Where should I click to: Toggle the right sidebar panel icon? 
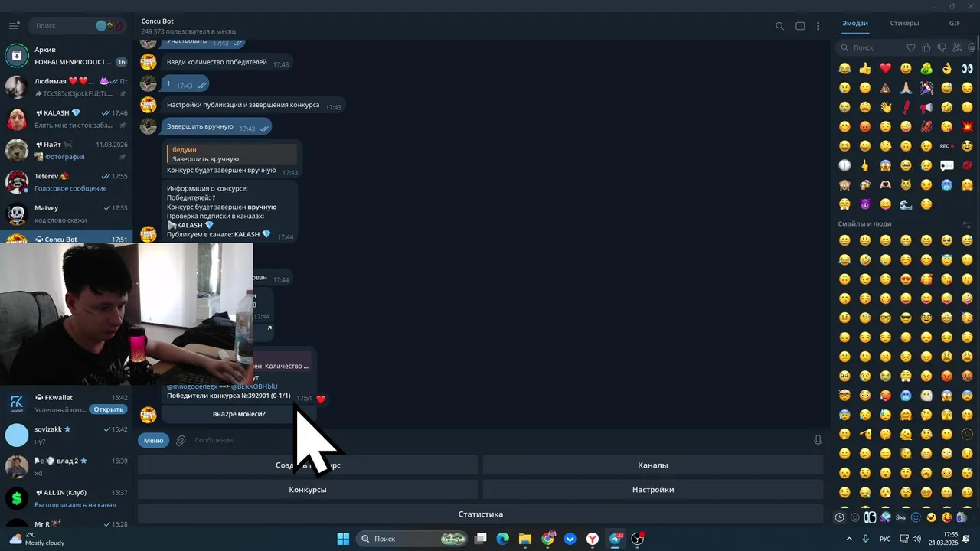[x=800, y=26]
